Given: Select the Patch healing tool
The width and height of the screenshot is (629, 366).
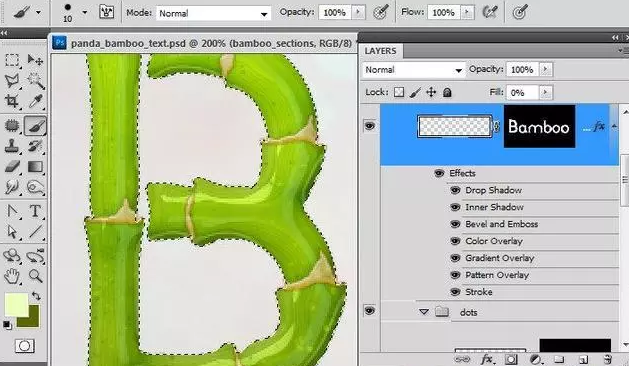Looking at the screenshot, I should (x=12, y=126).
